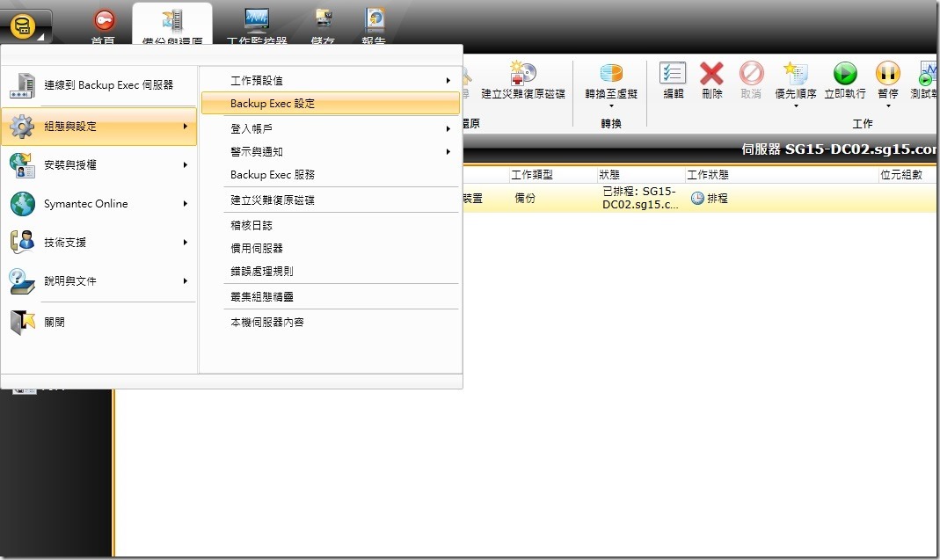Open the 警示與通知 submenu entry

[x=331, y=152]
